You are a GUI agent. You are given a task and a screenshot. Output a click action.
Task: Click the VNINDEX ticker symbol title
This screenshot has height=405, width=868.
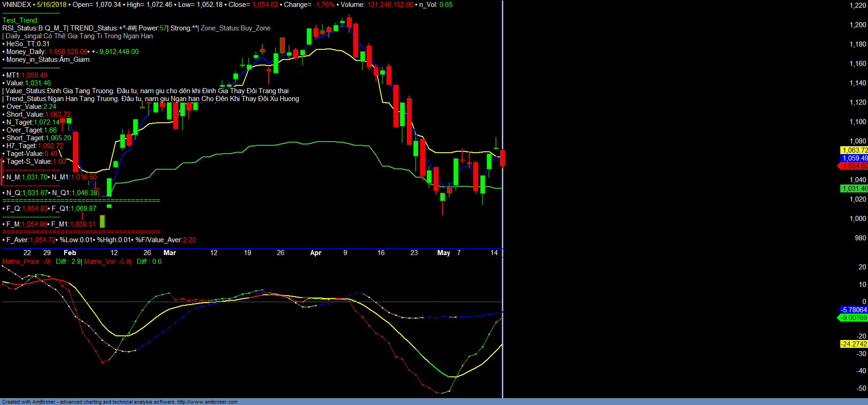point(17,5)
